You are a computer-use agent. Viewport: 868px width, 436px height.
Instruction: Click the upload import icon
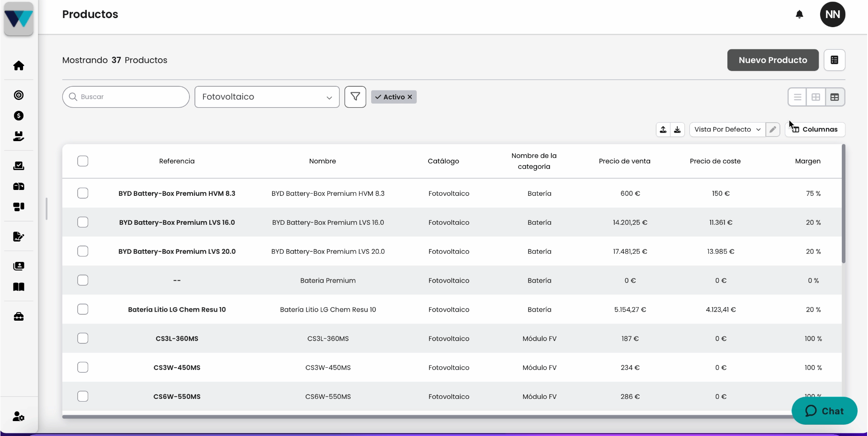coord(663,129)
